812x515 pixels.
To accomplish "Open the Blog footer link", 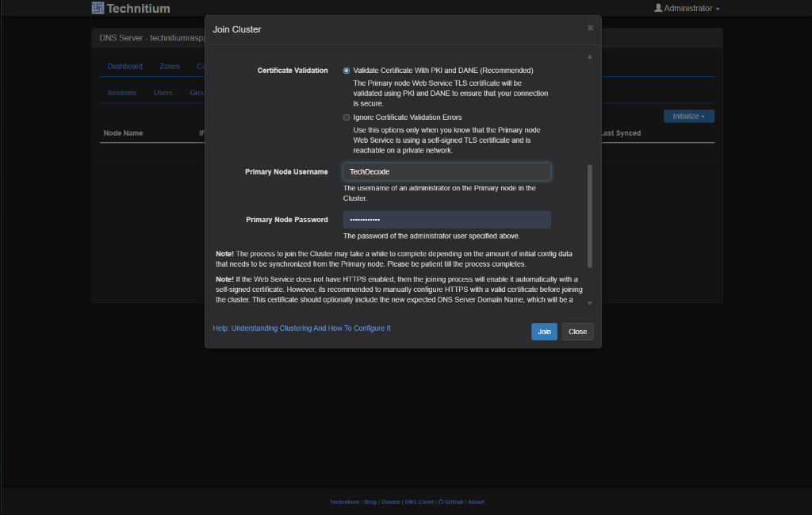I will click(x=370, y=502).
